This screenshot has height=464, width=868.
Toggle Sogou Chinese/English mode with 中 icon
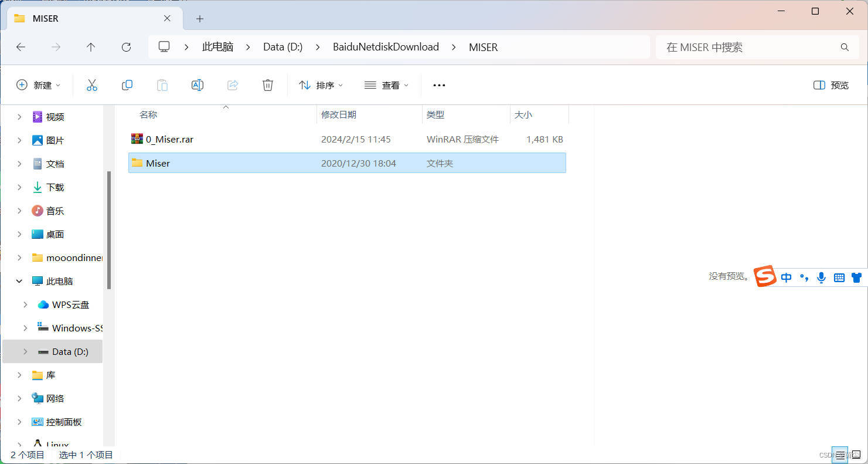click(786, 277)
